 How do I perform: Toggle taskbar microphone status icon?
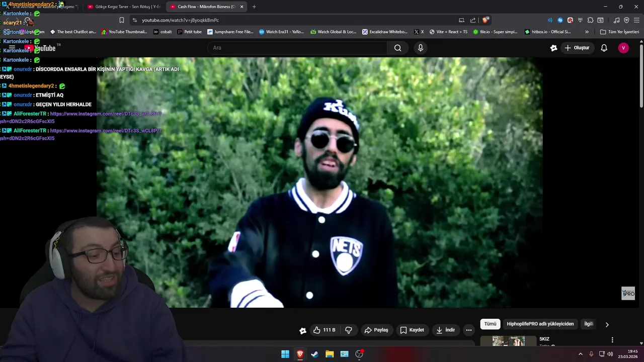[x=591, y=354]
